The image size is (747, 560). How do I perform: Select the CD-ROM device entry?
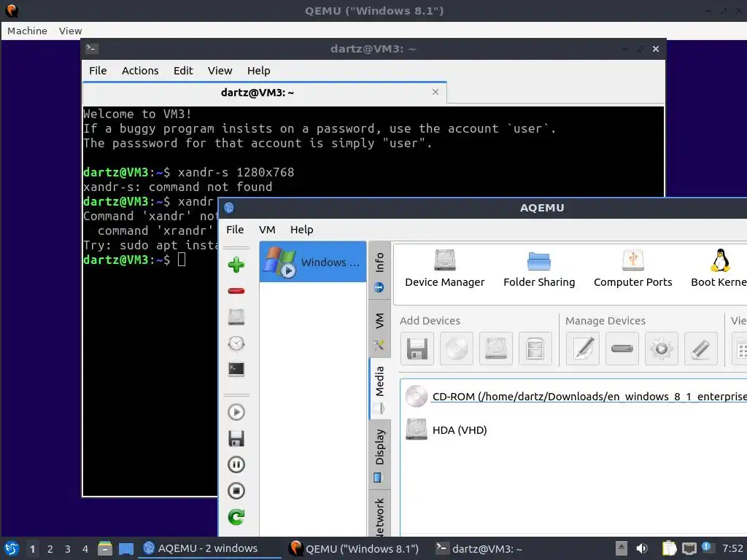(x=574, y=396)
